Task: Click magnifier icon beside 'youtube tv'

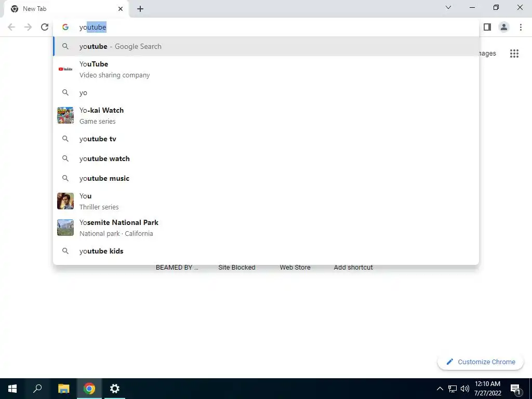Action: click(65, 139)
